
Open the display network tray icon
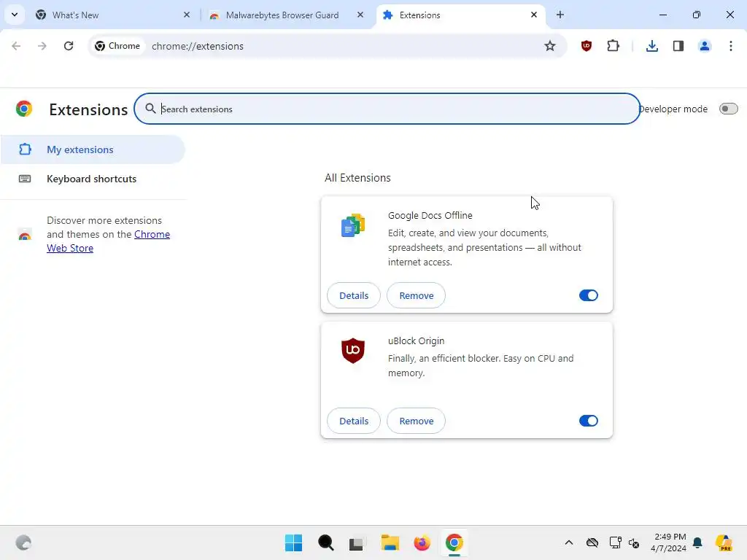(615, 542)
